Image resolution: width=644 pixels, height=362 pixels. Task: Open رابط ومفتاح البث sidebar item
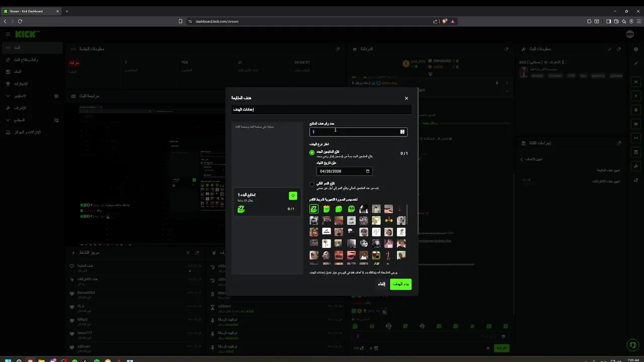(x=32, y=59)
